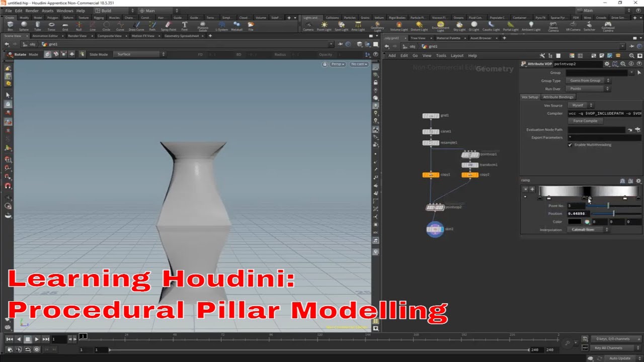Select the Tube shelf tool
The width and height of the screenshot is (644, 362).
(38, 26)
